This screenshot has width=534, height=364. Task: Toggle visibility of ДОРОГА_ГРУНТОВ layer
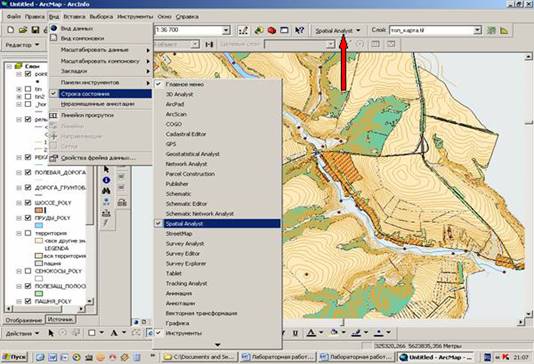pos(28,187)
